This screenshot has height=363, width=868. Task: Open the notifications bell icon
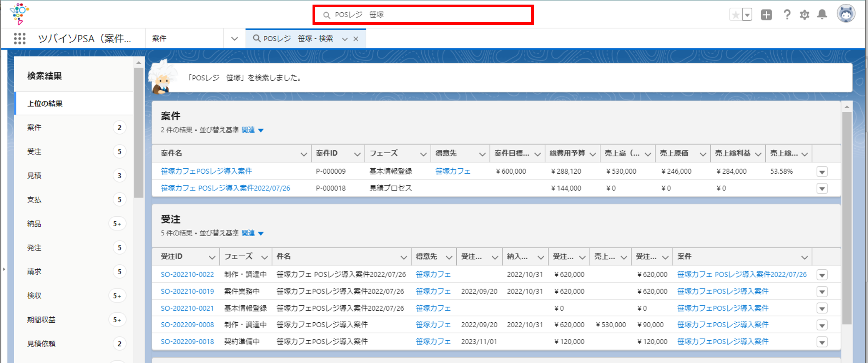[822, 15]
